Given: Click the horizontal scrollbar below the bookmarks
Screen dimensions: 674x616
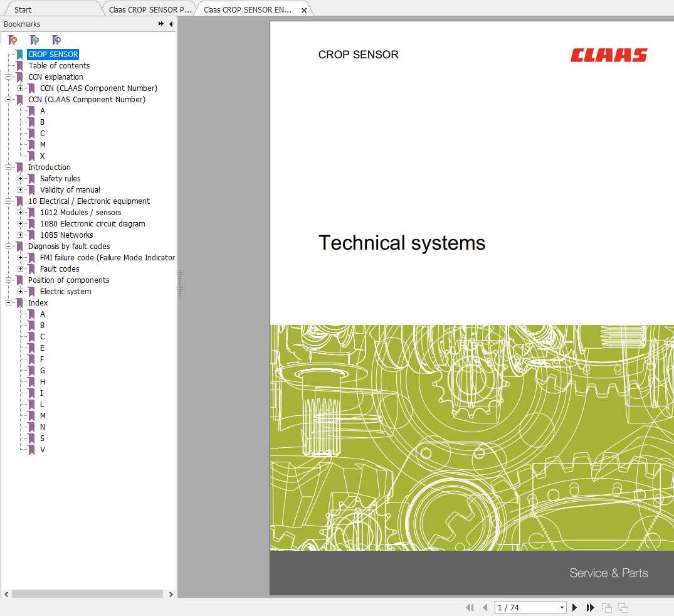Looking at the screenshot, I should pyautogui.click(x=88, y=594).
